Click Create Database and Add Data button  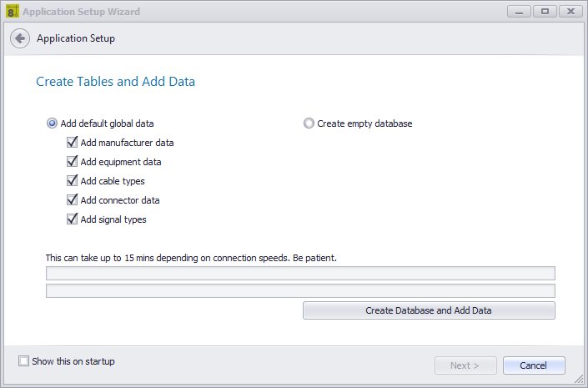tap(429, 310)
